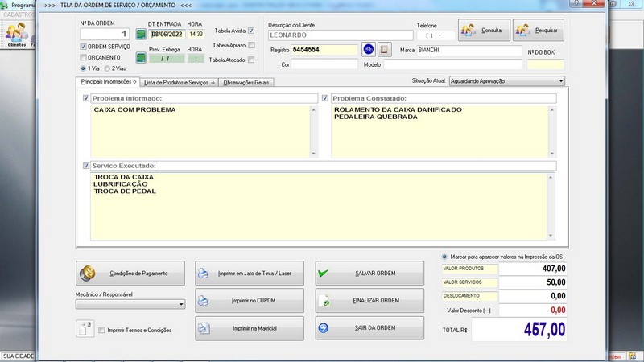This screenshot has height=362, width=644.
Task: Click CADASTROS menu in background window
Action: 19,14
